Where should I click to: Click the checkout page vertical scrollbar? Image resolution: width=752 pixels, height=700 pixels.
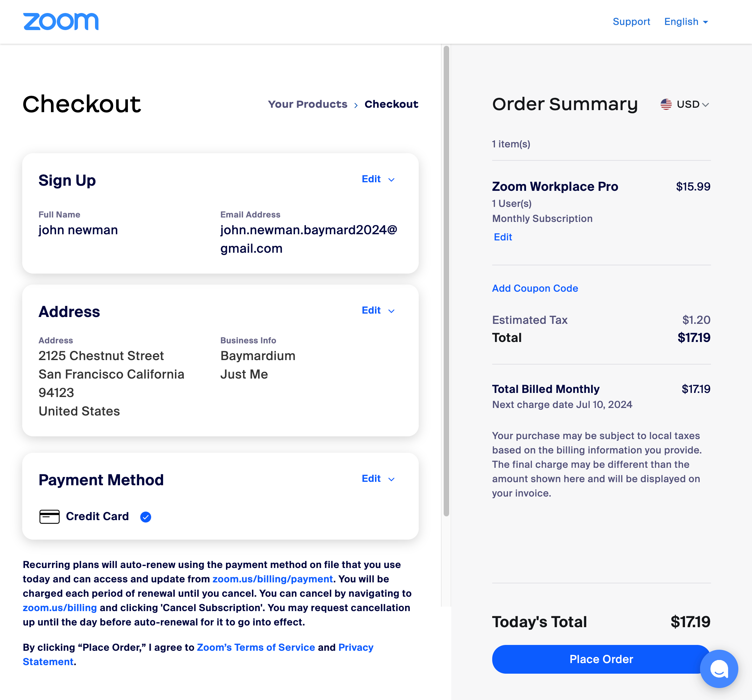click(x=446, y=280)
